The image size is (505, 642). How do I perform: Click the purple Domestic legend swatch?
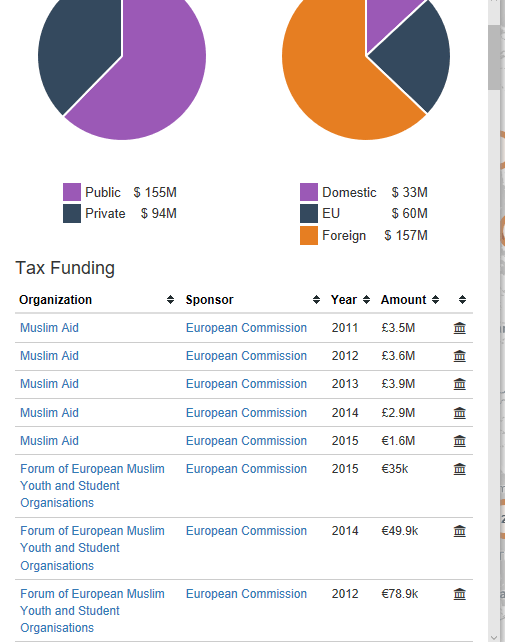pyautogui.click(x=309, y=192)
